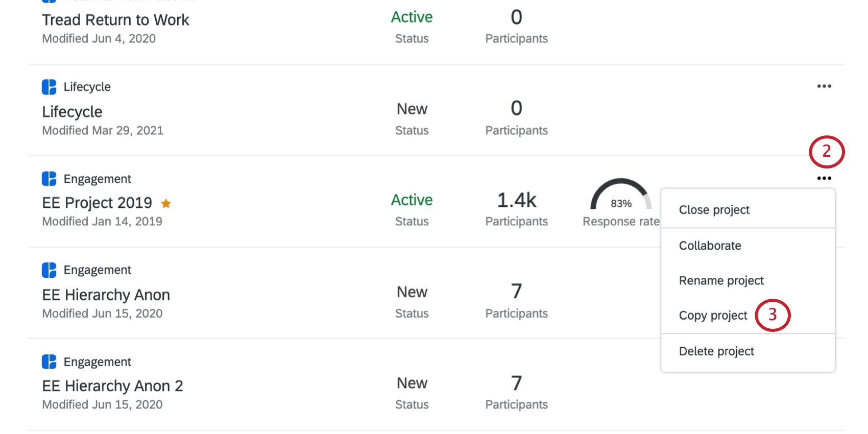This screenshot has width=868, height=434.
Task: Click the red step 3 callout marker
Action: click(773, 315)
